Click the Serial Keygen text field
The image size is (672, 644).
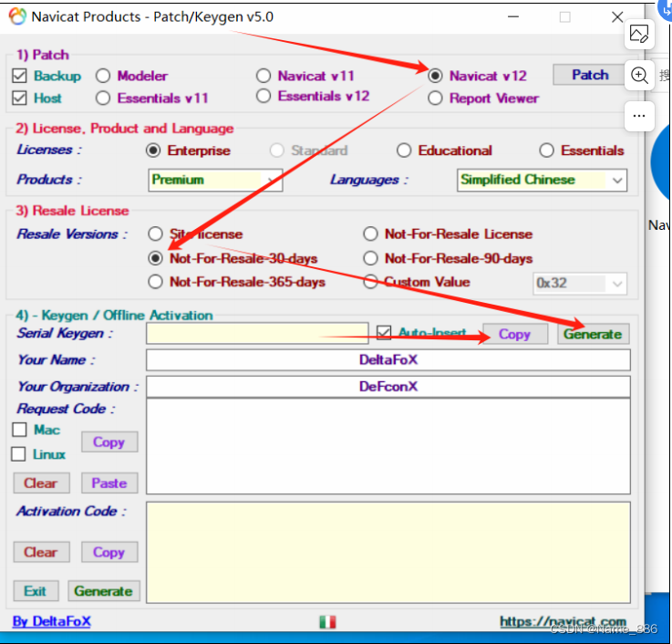(257, 334)
